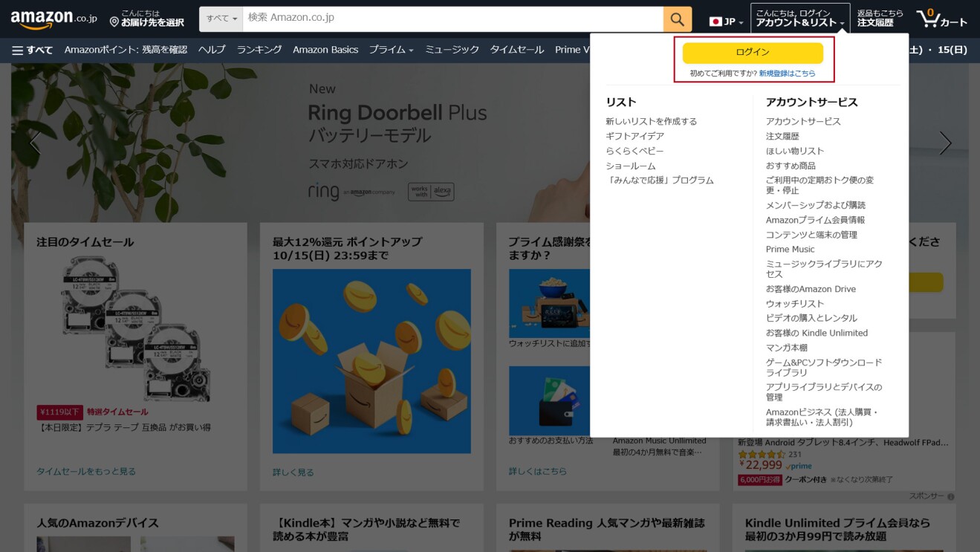
Task: Open タイムセール from the nav bar
Action: [x=516, y=50]
